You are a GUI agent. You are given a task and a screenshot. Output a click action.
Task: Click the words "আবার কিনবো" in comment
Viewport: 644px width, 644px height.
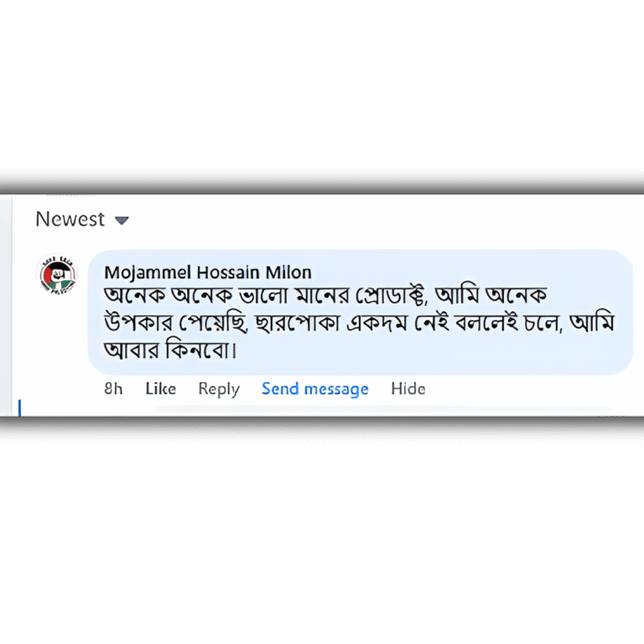[x=166, y=349]
